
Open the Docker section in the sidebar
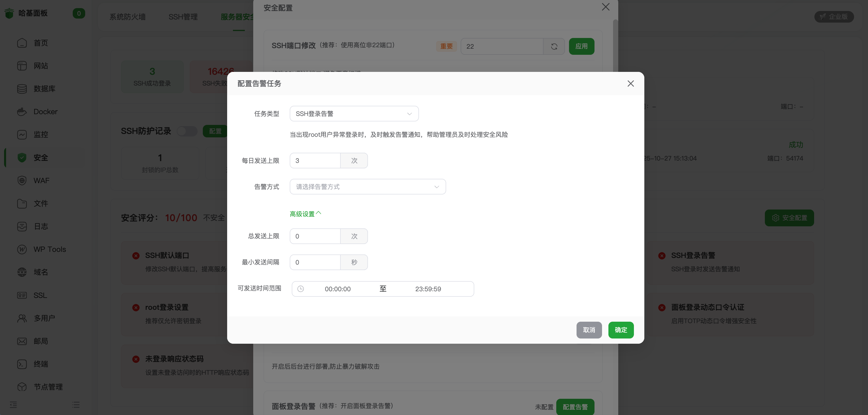click(x=45, y=112)
